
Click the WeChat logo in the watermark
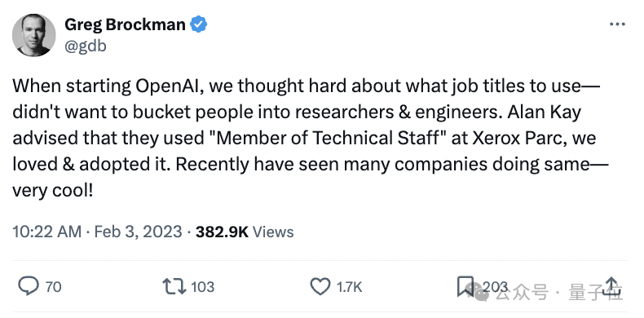(480, 291)
